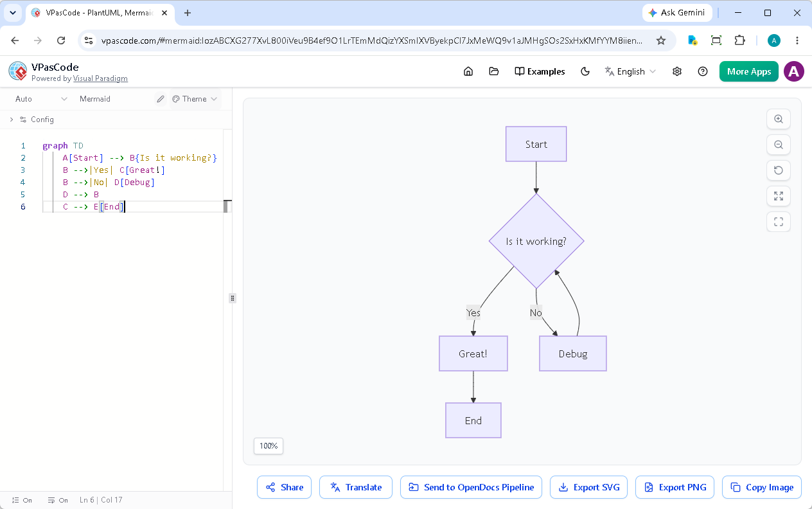Image resolution: width=812 pixels, height=509 pixels.
Task: Open the Visual Paradigm link
Action: (x=100, y=78)
